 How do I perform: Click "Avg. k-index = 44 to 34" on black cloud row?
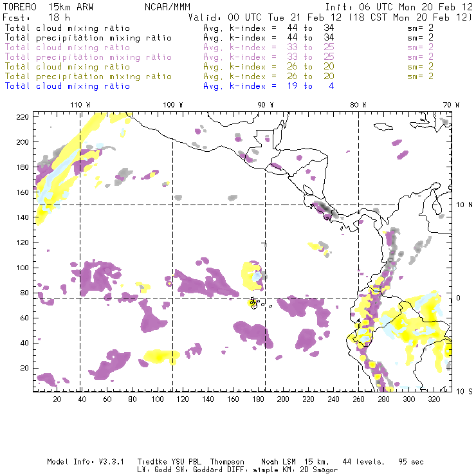269,28
